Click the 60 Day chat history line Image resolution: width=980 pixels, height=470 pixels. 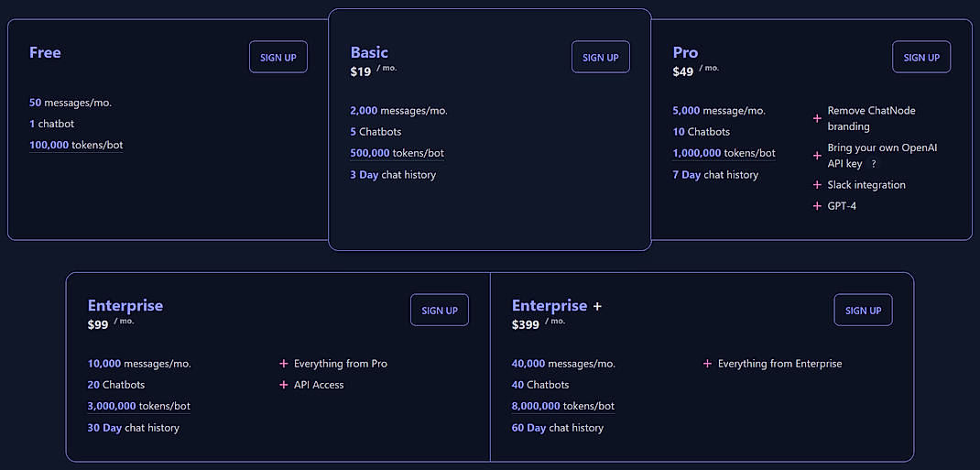[558, 428]
